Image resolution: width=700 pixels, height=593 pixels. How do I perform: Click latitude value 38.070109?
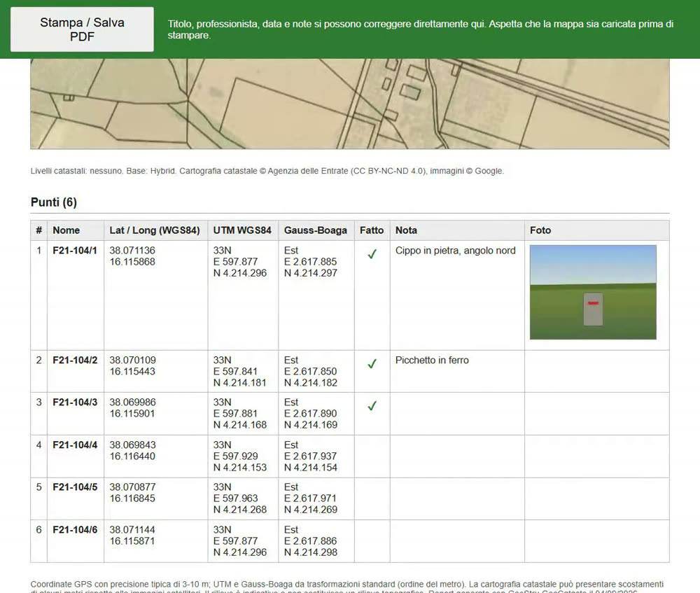pyautogui.click(x=132, y=361)
